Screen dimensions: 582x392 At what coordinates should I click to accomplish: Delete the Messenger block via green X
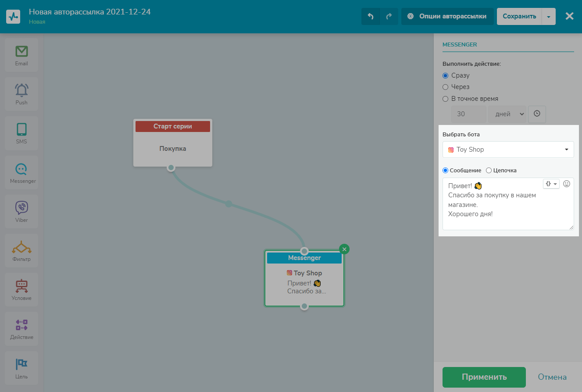pos(344,249)
